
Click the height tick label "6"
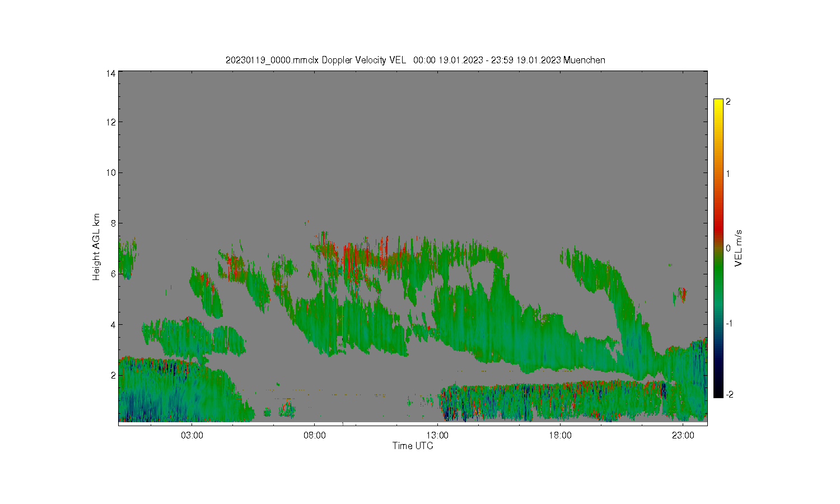(113, 274)
